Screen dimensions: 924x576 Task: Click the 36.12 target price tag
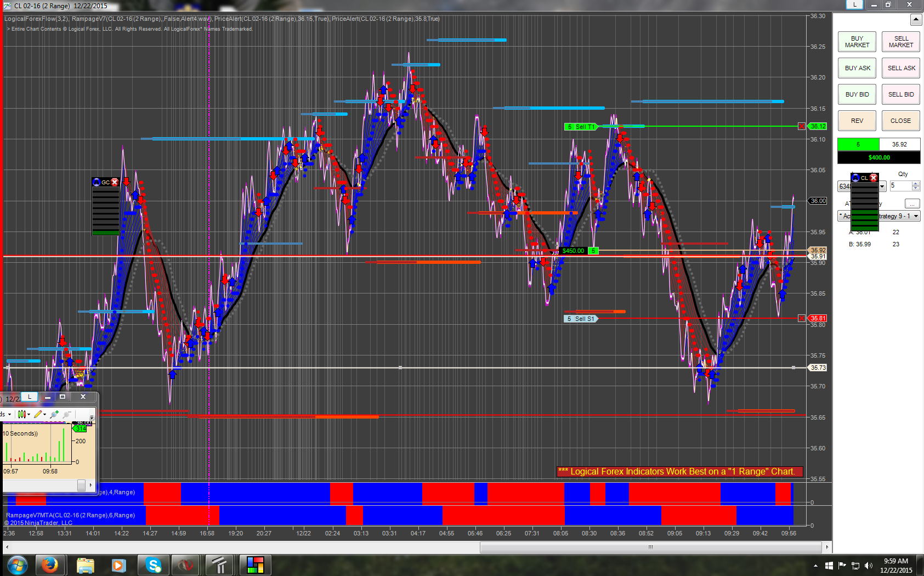818,126
